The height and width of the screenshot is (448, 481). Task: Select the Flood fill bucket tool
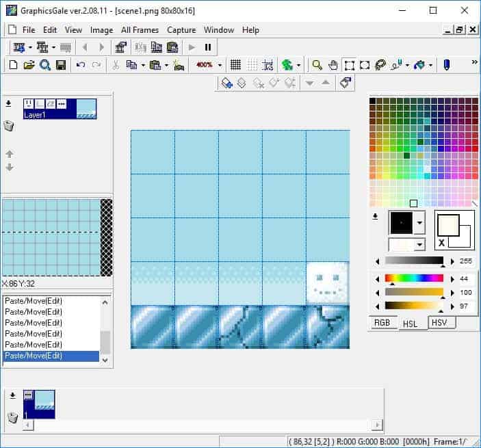[419, 65]
